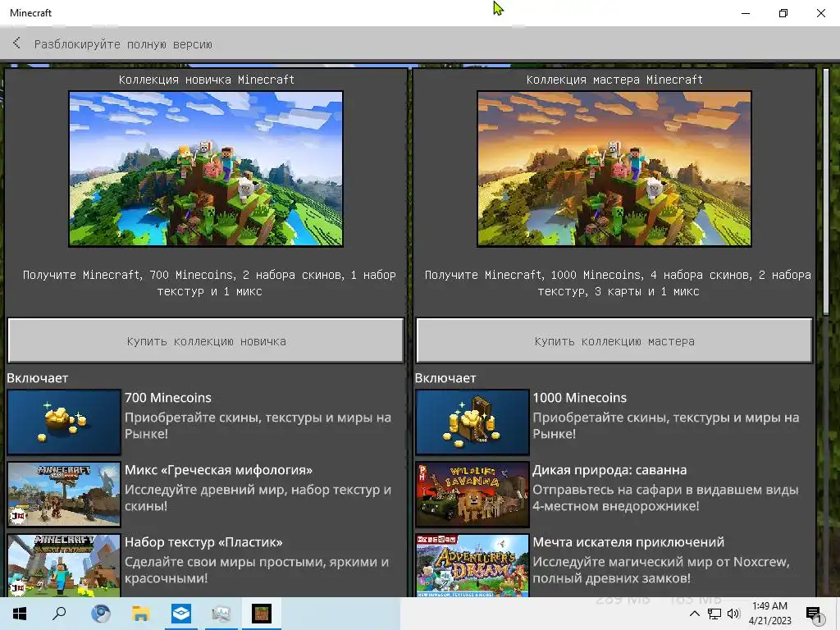Click Разблокируйте полную версию header text
This screenshot has height=630, width=840.
[x=123, y=44]
